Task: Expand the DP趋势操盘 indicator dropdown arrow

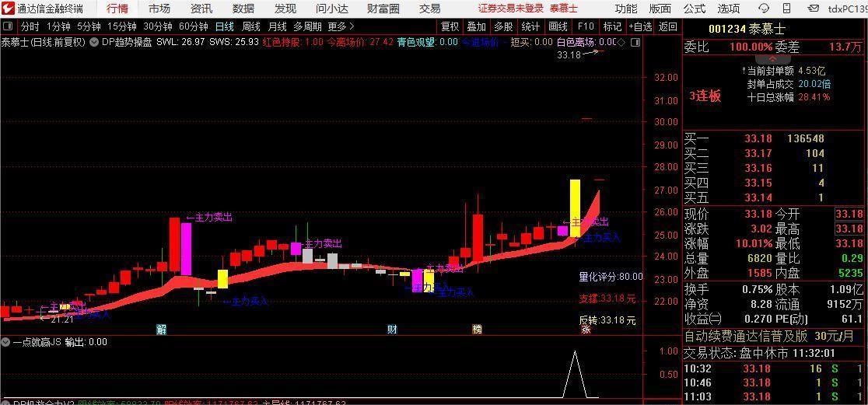Action: (95, 42)
